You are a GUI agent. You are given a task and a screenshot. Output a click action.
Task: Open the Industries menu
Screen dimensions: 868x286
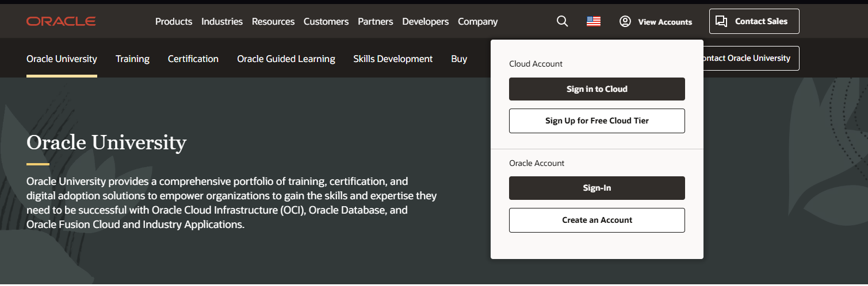pos(222,21)
